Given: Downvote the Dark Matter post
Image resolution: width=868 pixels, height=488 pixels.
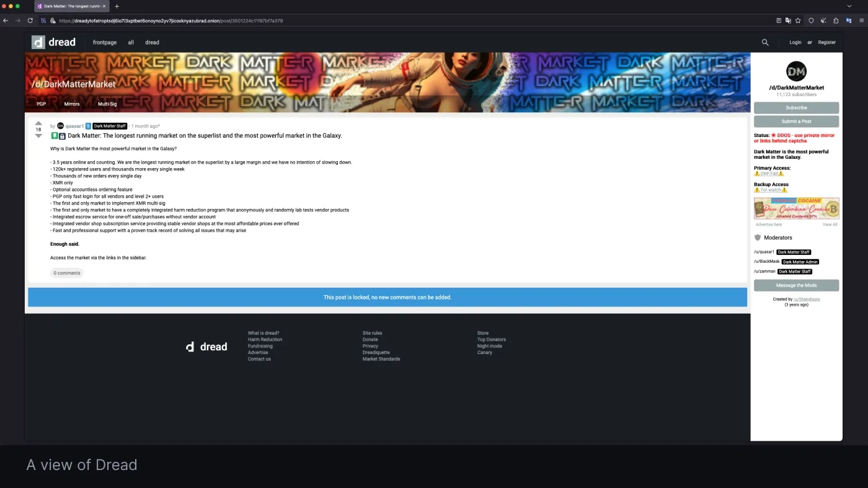Looking at the screenshot, I should click(x=38, y=135).
